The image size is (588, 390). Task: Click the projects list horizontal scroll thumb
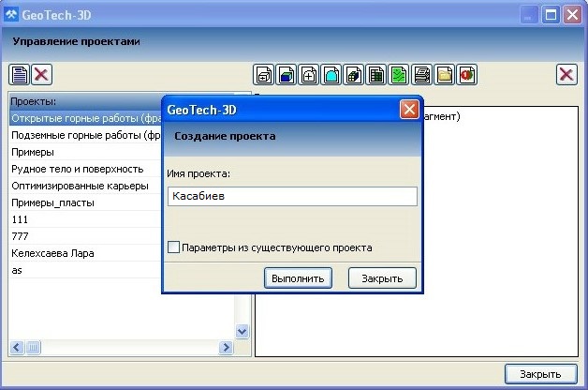click(x=33, y=347)
